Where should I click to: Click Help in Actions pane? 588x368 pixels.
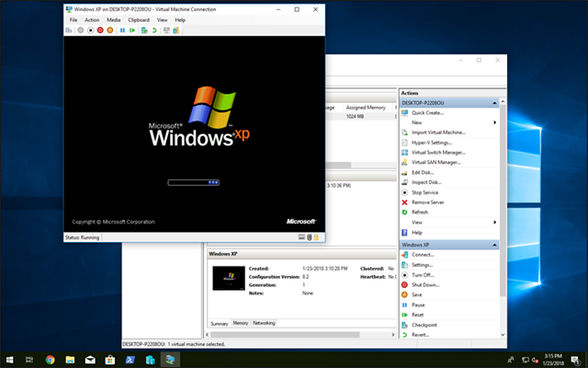(x=416, y=233)
